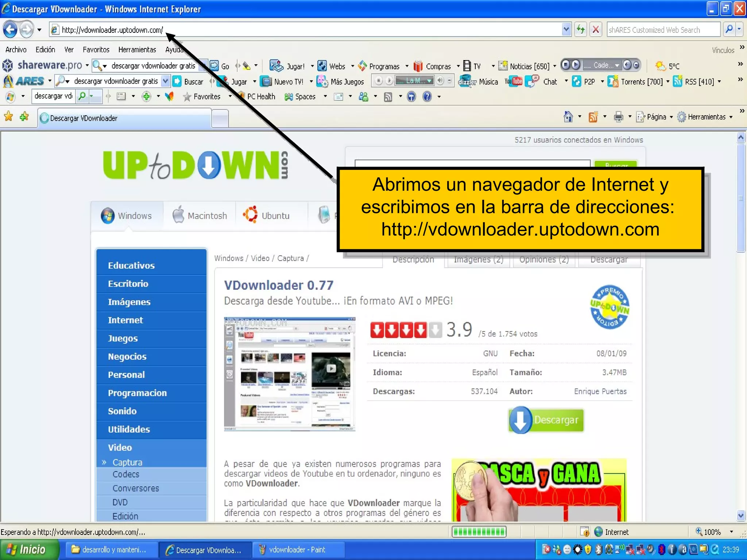
Task: Select the Windows platform tab
Action: (x=127, y=215)
